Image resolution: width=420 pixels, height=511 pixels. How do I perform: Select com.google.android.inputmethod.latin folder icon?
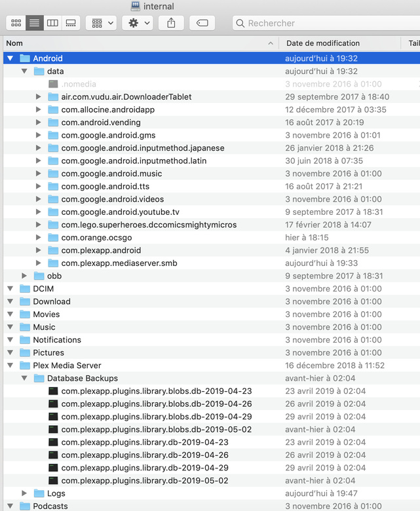[53, 161]
